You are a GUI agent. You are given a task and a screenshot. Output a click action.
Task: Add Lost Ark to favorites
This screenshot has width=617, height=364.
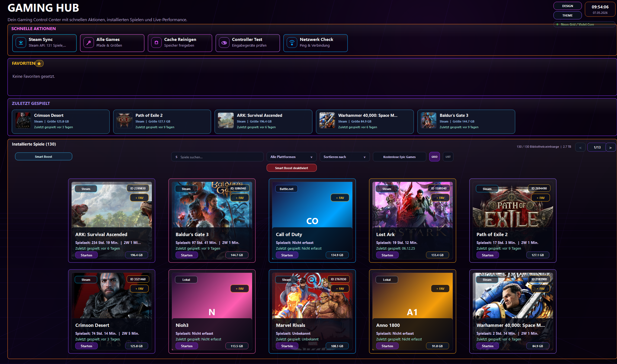[440, 198]
